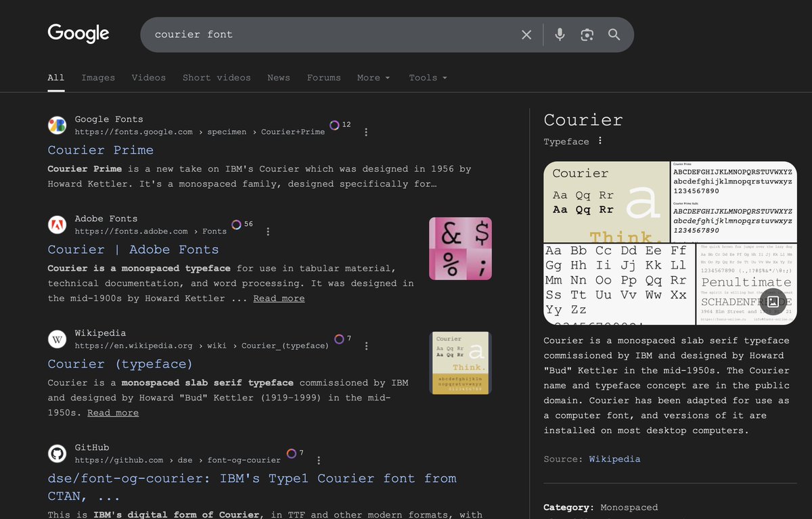Open the large Courier 'Think.' image in panel
The image size is (812, 519).
(x=607, y=202)
